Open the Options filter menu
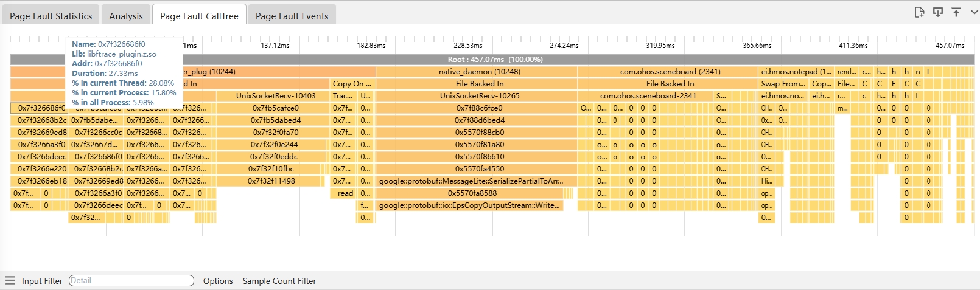This screenshot has height=290, width=980. [218, 281]
